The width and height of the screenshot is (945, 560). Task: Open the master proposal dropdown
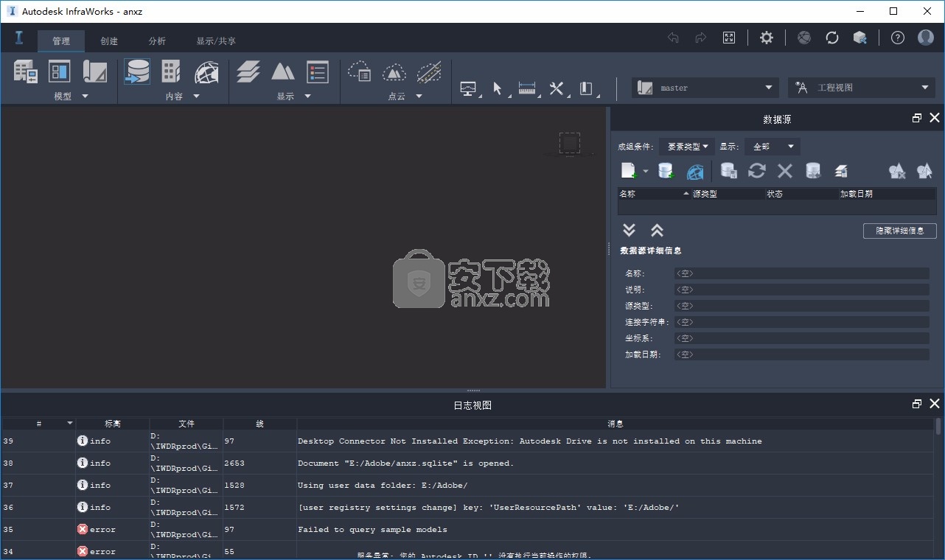(705, 88)
